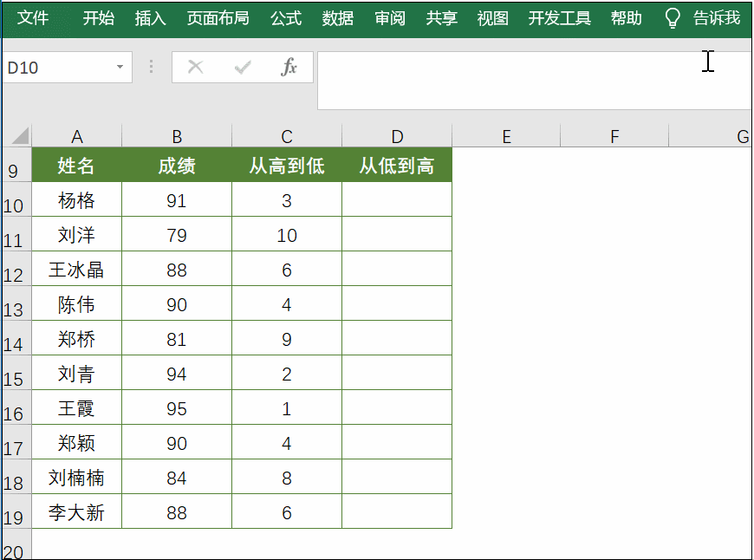Image resolution: width=754 pixels, height=560 pixels.
Task: Click the 从高到低 header cell
Action: (x=287, y=165)
